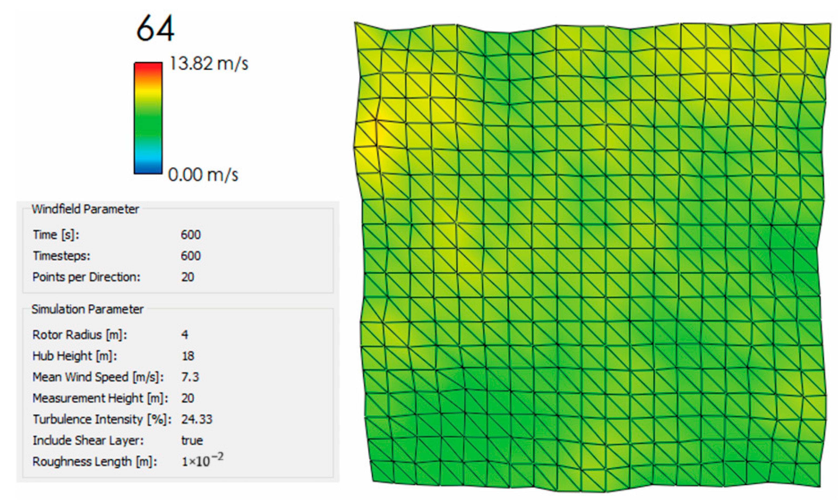Click the Hub Height value 18
The height and width of the screenshot is (504, 839).
[x=188, y=356]
